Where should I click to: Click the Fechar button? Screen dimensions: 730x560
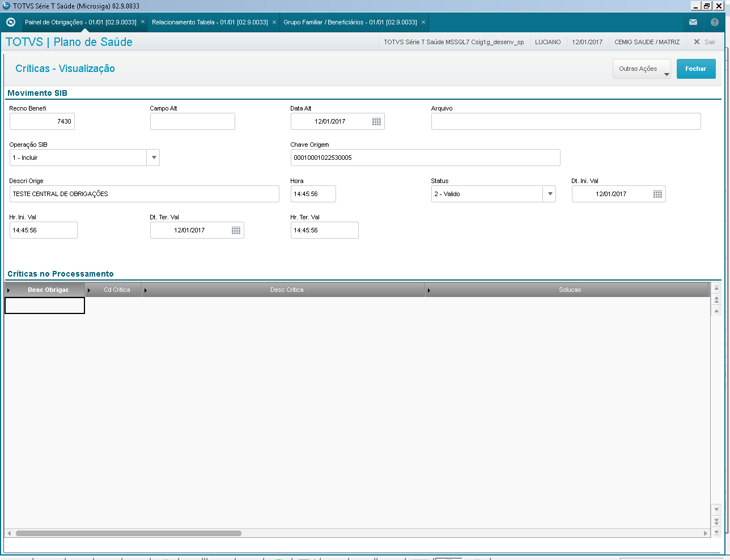(696, 69)
